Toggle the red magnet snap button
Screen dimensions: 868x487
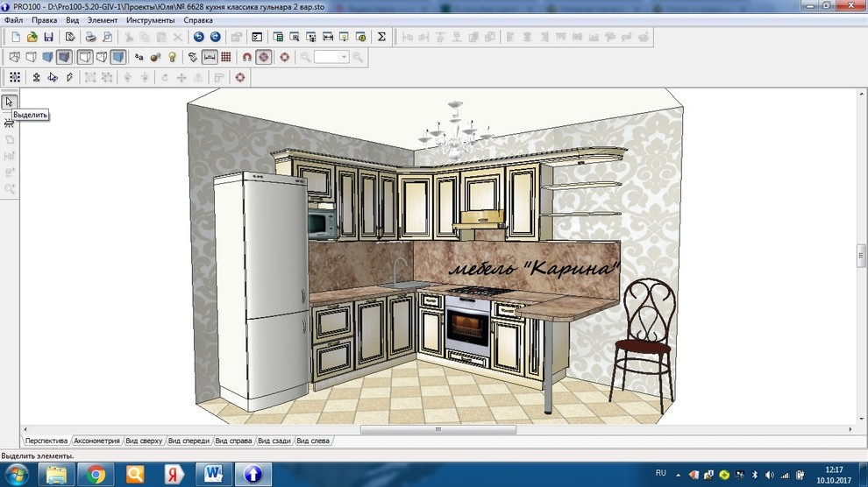[247, 57]
